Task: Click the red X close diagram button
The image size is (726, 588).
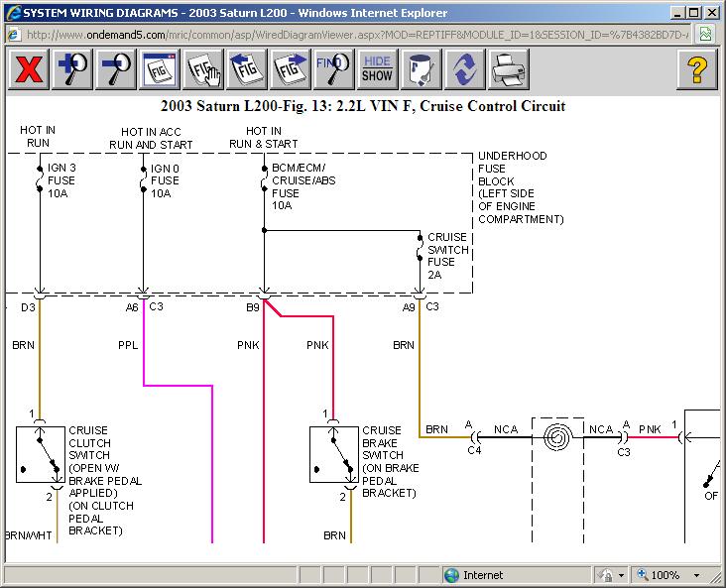Action: click(x=30, y=70)
